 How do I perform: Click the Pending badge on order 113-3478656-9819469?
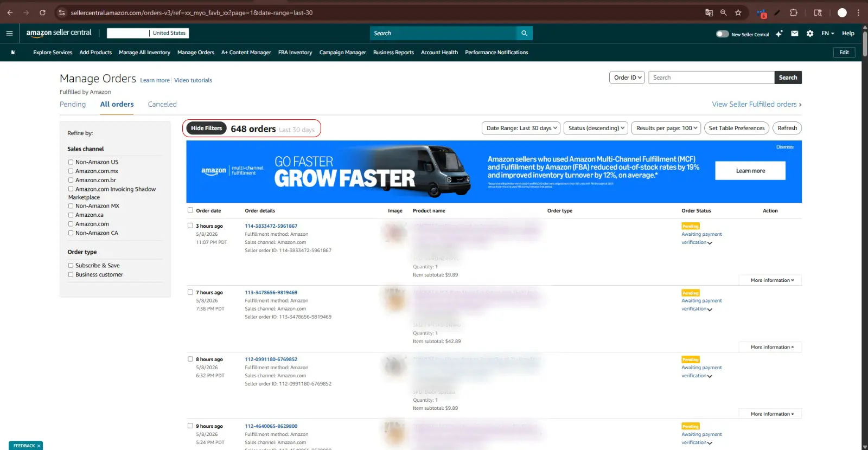coord(691,293)
